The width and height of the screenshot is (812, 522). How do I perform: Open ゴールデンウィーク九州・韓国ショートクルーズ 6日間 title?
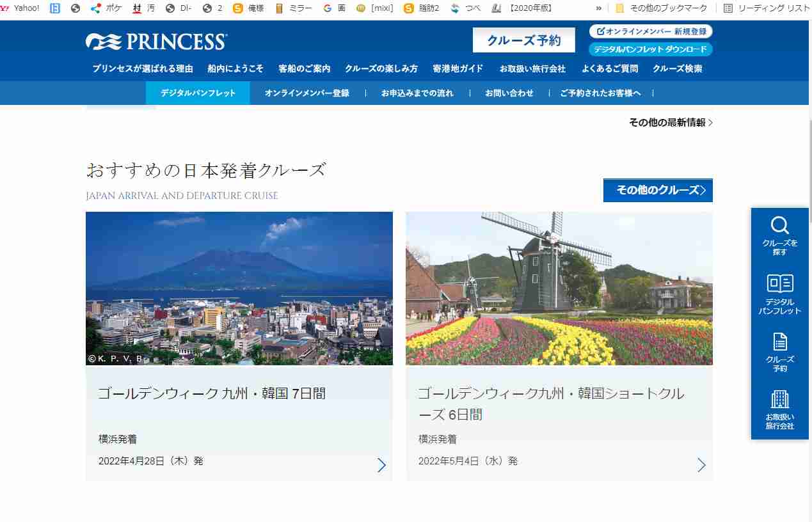click(552, 404)
